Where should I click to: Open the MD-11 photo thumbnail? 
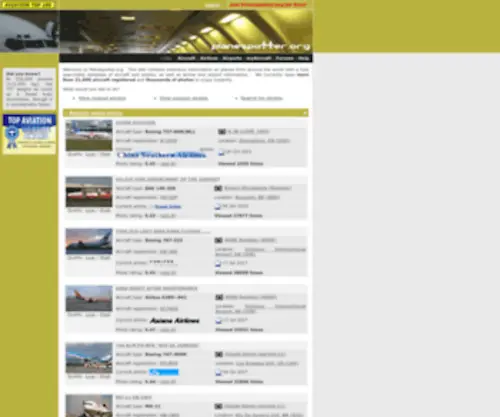pos(89,406)
